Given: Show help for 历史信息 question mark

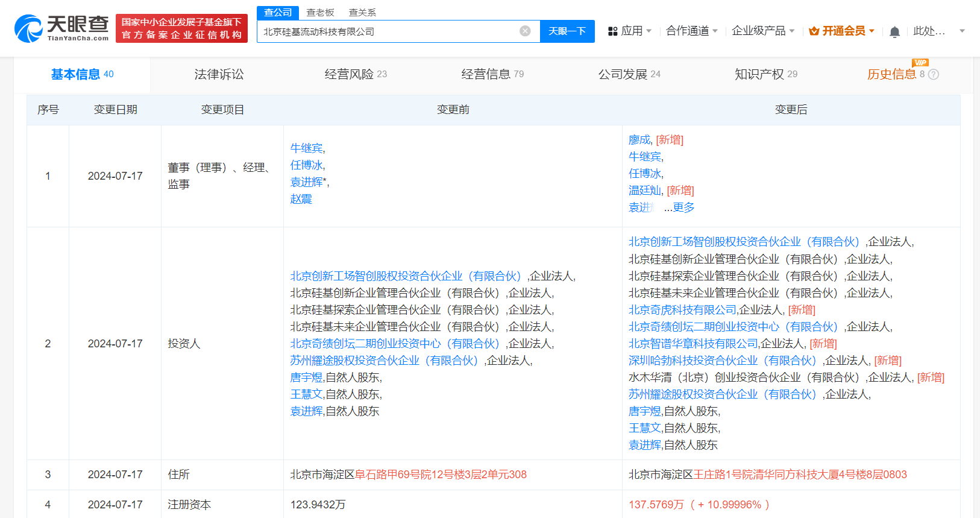Looking at the screenshot, I should coord(934,74).
